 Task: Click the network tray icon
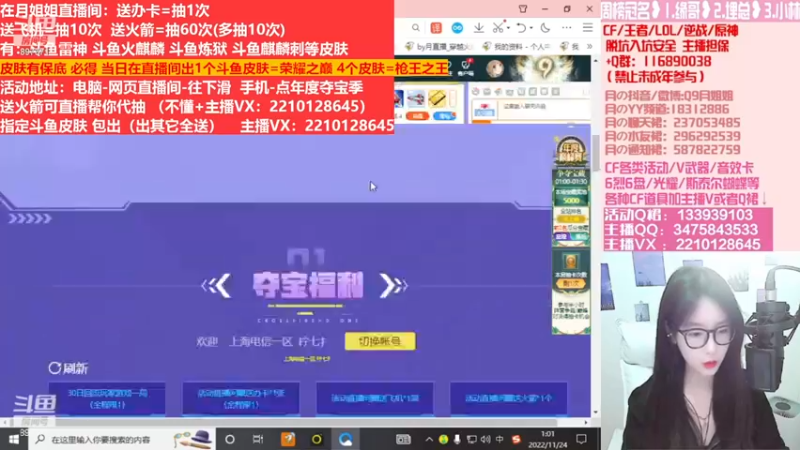[471, 439]
